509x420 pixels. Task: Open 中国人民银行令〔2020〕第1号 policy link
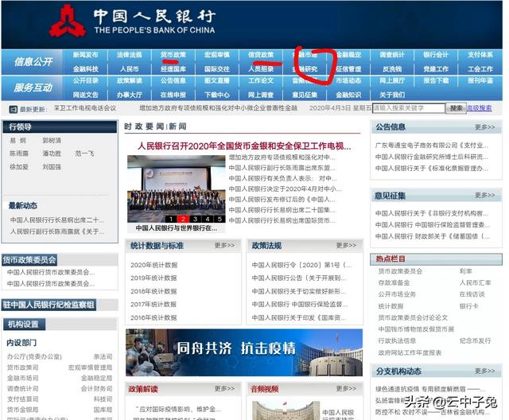[x=301, y=265]
